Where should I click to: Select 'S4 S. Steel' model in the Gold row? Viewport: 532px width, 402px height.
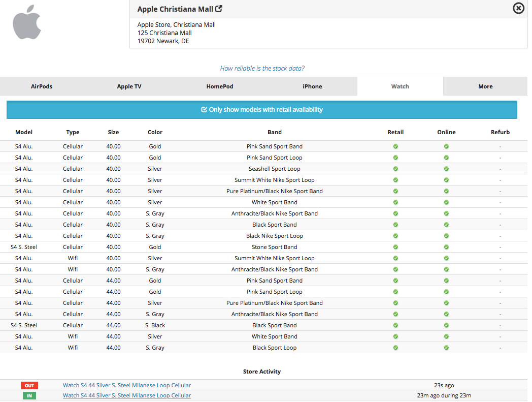[x=24, y=247]
